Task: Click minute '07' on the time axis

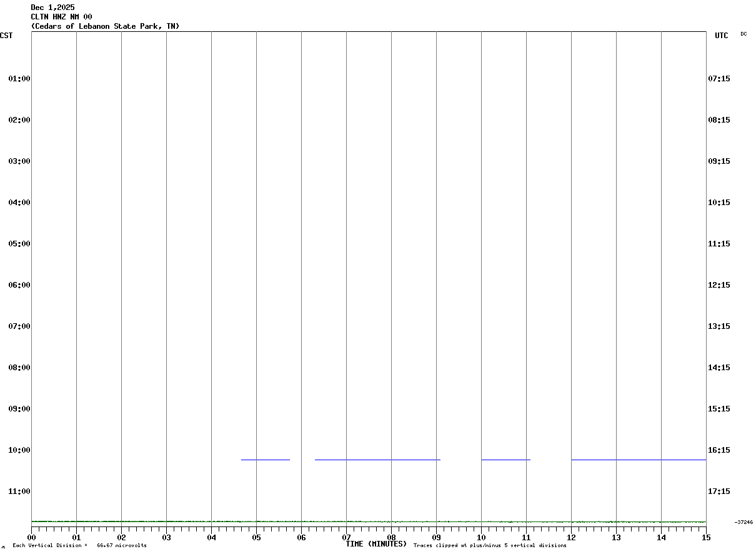Action: coord(346,538)
